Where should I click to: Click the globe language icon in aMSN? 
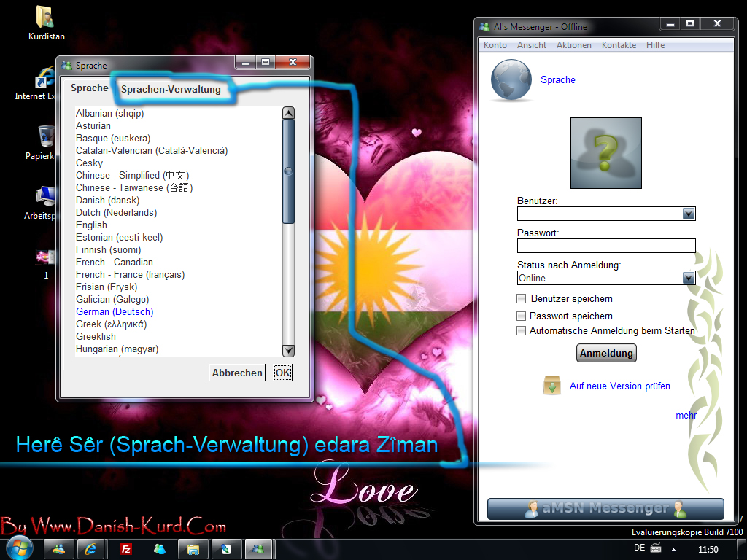click(x=511, y=80)
